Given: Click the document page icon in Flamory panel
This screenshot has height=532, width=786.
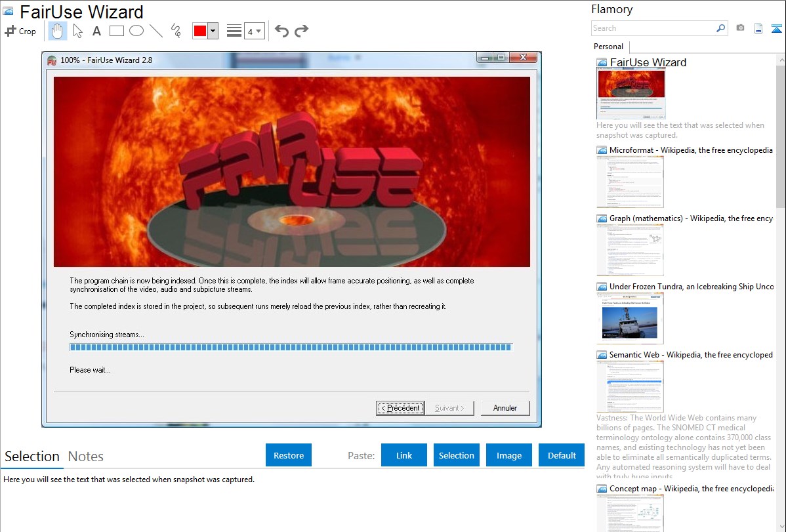Looking at the screenshot, I should click(758, 28).
